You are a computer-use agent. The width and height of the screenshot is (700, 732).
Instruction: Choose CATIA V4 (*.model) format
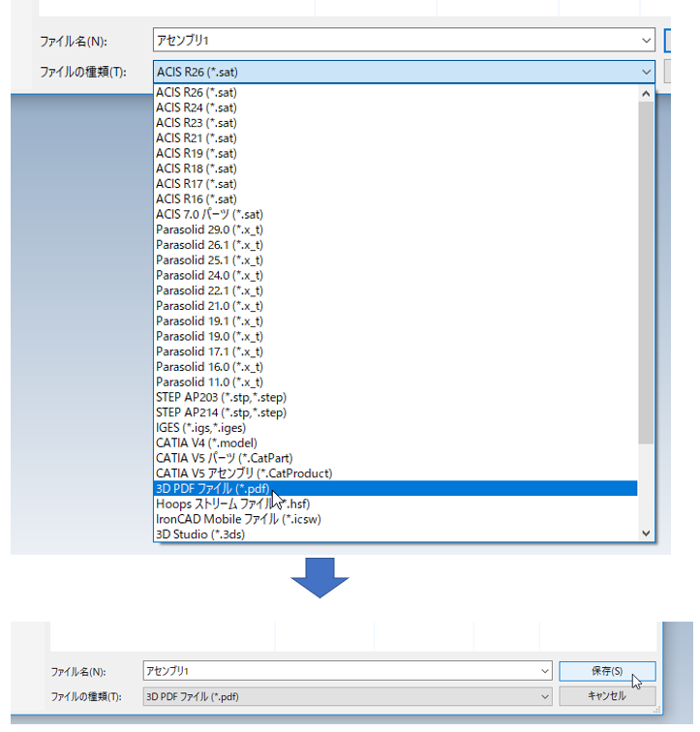click(x=395, y=443)
